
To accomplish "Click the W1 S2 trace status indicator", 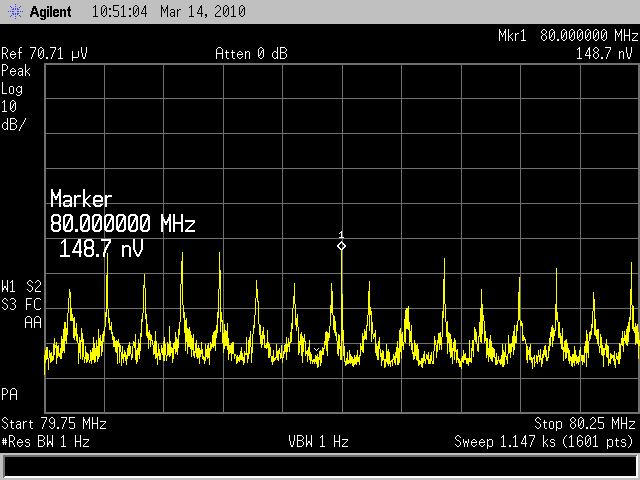I will coord(22,286).
